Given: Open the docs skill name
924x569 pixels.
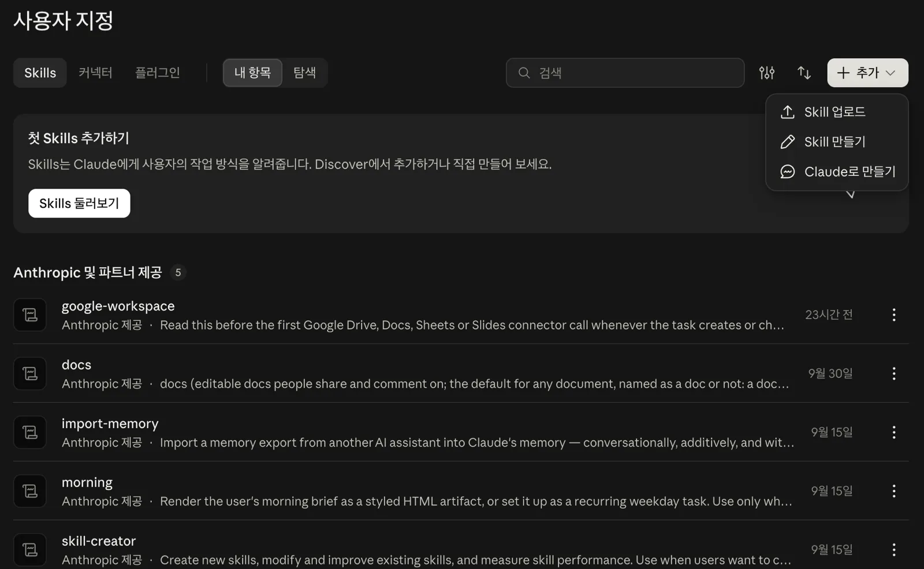Looking at the screenshot, I should 76,365.
